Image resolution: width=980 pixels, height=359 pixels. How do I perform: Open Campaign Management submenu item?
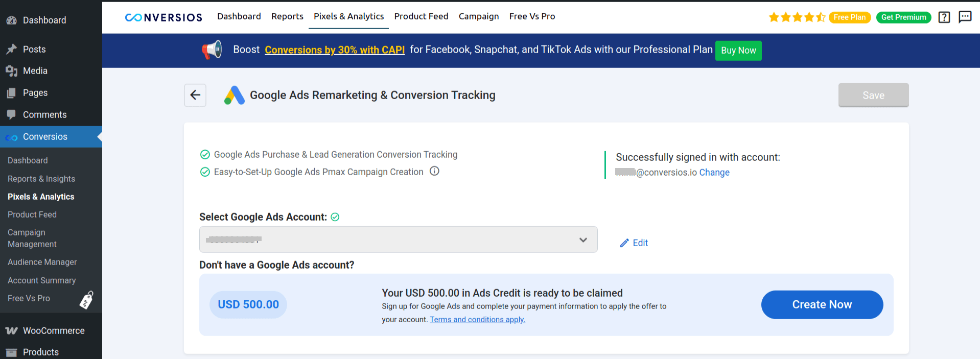click(x=32, y=238)
